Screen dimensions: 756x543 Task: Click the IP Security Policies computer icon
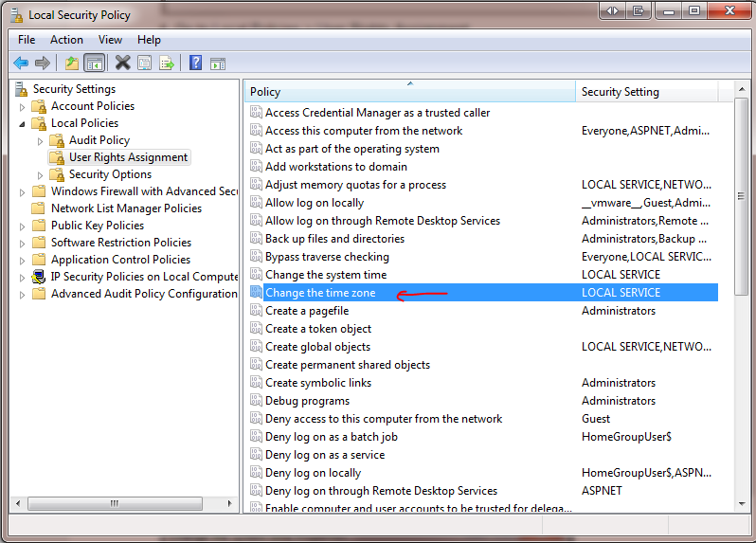[39, 277]
